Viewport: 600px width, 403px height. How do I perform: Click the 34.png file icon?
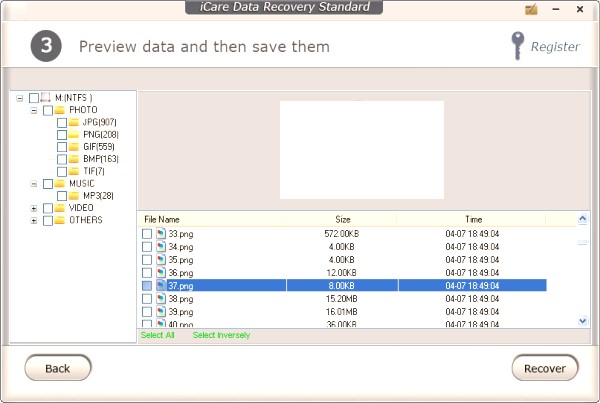[161, 246]
